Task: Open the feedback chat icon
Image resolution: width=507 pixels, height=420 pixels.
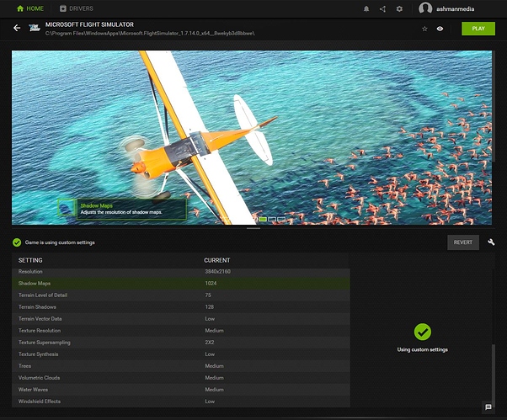Action: click(x=488, y=407)
